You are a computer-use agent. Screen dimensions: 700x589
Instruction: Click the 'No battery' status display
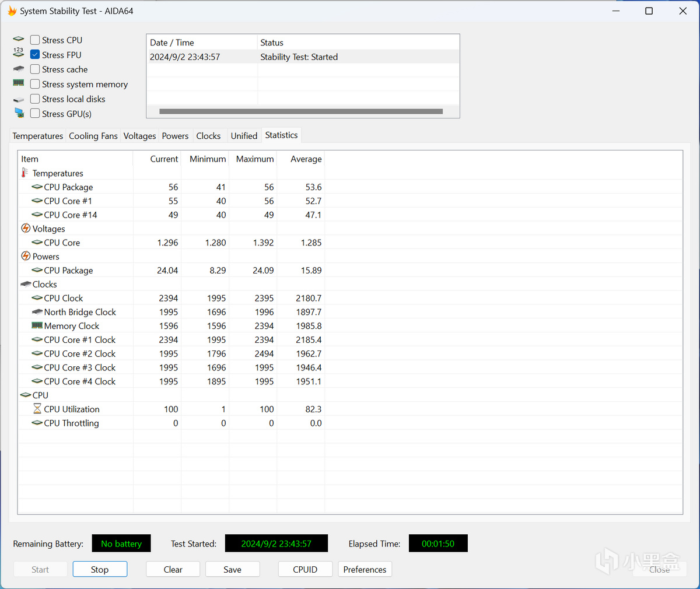[x=121, y=544]
